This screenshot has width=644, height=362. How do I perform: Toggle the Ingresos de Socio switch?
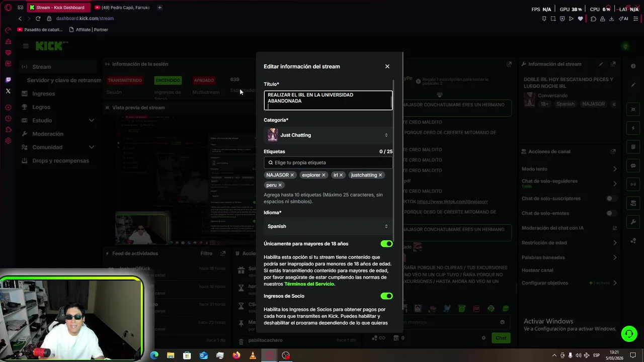coord(386,296)
